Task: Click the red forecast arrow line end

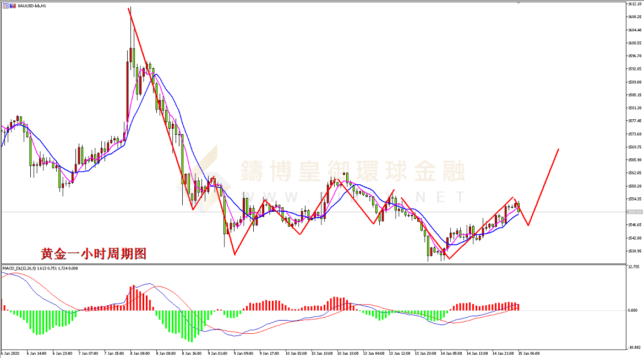Action: point(559,149)
